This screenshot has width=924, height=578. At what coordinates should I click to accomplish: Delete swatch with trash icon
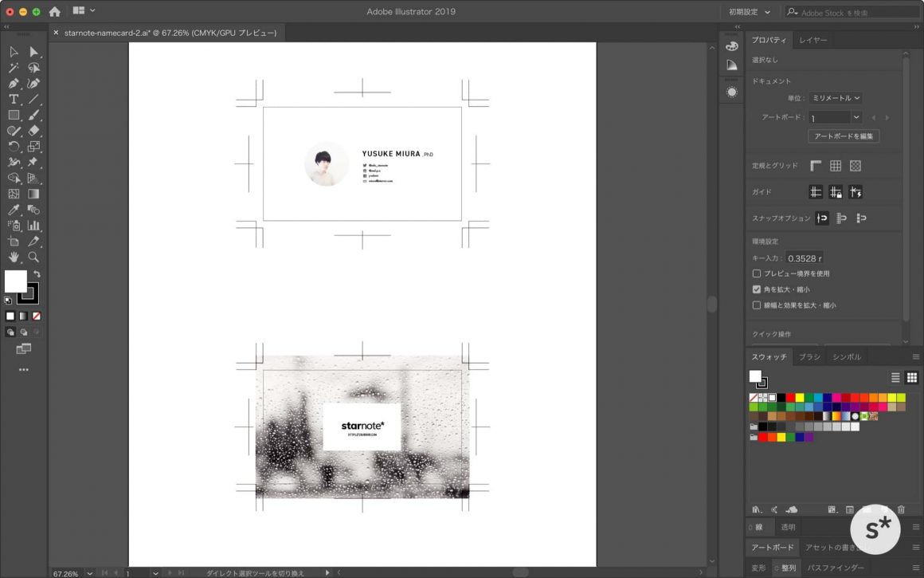(901, 509)
